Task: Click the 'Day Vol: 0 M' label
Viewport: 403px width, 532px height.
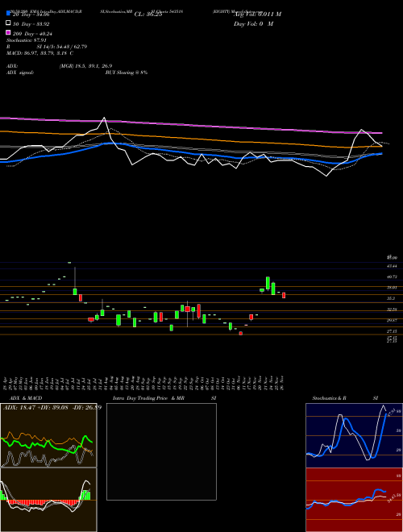Action: pyautogui.click(x=253, y=23)
